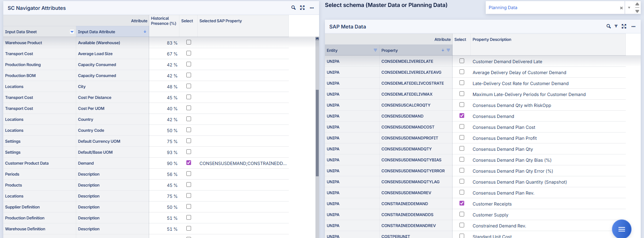This screenshot has height=238, width=644.
Task: Click the SAP Meta Data filter funnel icon
Action: pos(616,26)
